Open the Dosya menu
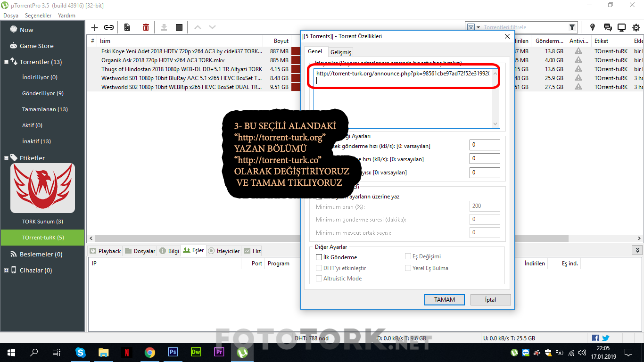The width and height of the screenshot is (644, 362). (11, 16)
